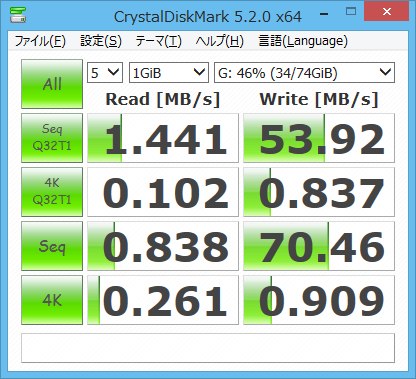The image size is (416, 379).
Task: Open the テーマ(T) menu
Action: pyautogui.click(x=158, y=41)
